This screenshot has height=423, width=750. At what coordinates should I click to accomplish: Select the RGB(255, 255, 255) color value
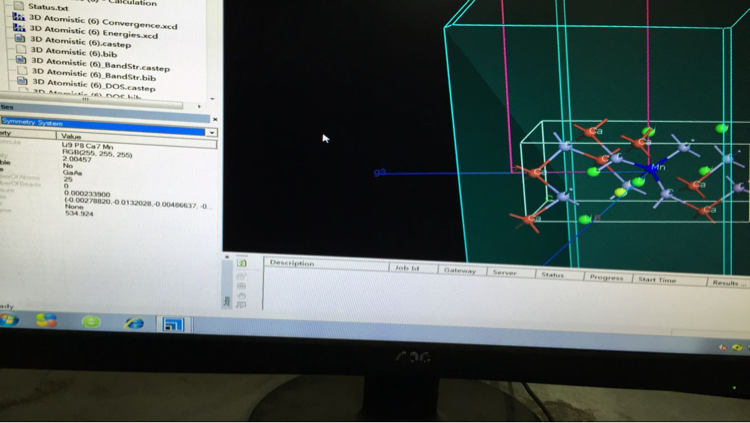tap(97, 153)
